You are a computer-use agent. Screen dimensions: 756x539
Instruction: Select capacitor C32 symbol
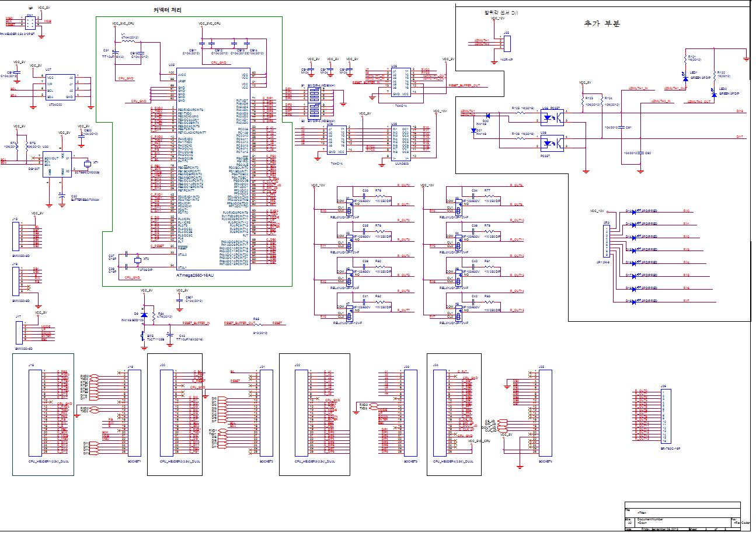tap(640, 152)
